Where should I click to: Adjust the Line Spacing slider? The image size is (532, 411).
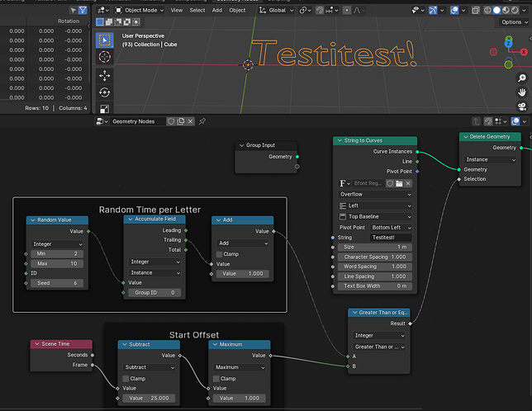pos(375,276)
